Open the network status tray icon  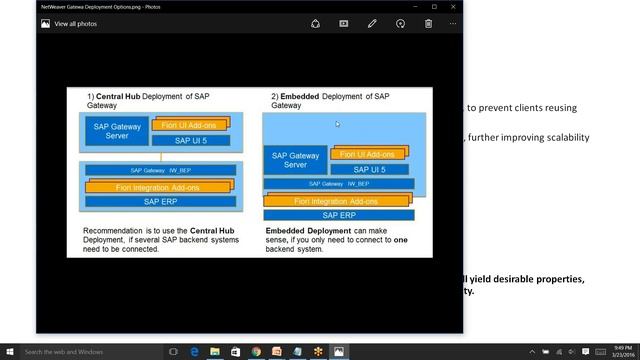coord(559,352)
